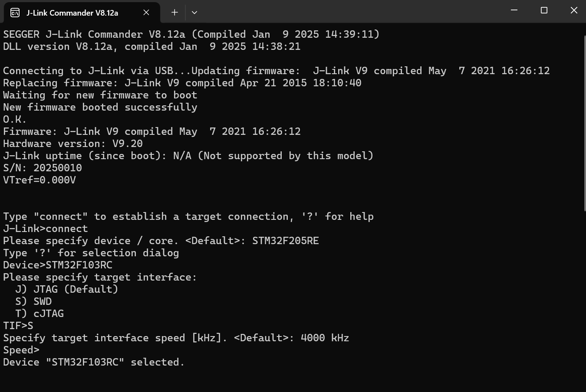Click the "VTref=0.000V" reading
Image resolution: width=586 pixels, height=392 pixels.
39,180
